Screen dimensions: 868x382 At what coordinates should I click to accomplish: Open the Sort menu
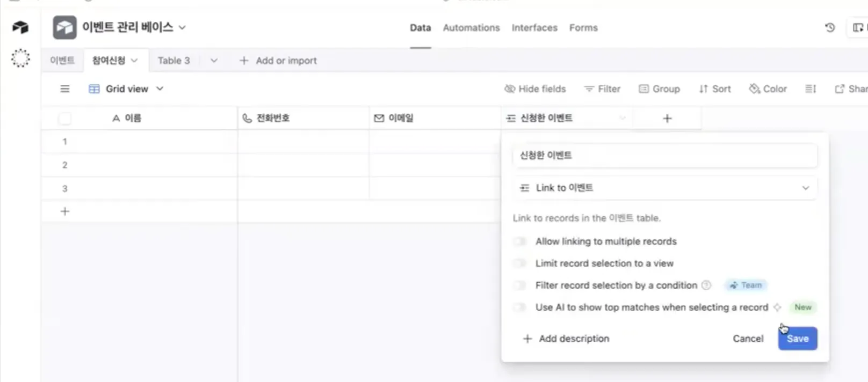coord(715,89)
